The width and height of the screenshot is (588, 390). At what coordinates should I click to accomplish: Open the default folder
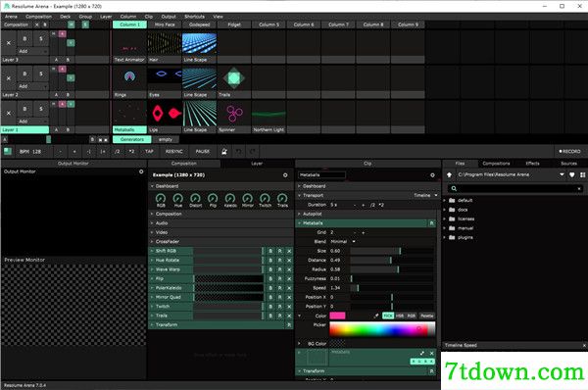[x=465, y=200]
